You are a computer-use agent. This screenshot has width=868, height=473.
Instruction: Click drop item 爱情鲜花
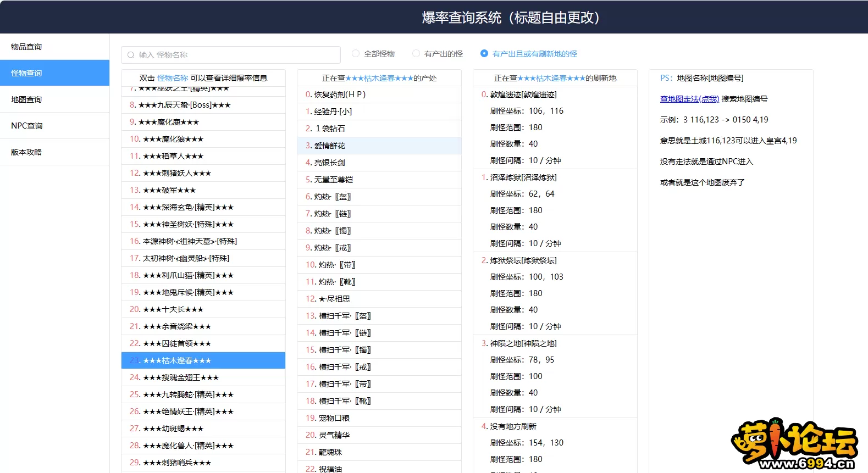pos(379,146)
